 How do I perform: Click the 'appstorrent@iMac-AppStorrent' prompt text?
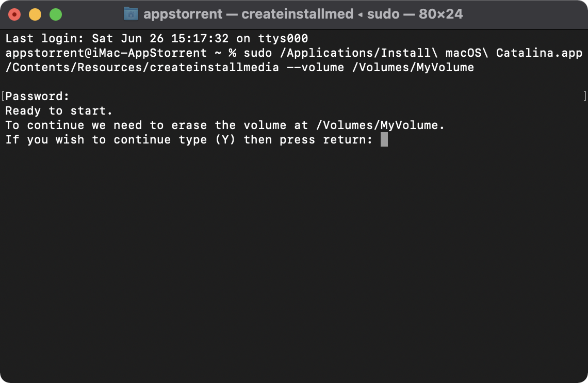coord(106,53)
